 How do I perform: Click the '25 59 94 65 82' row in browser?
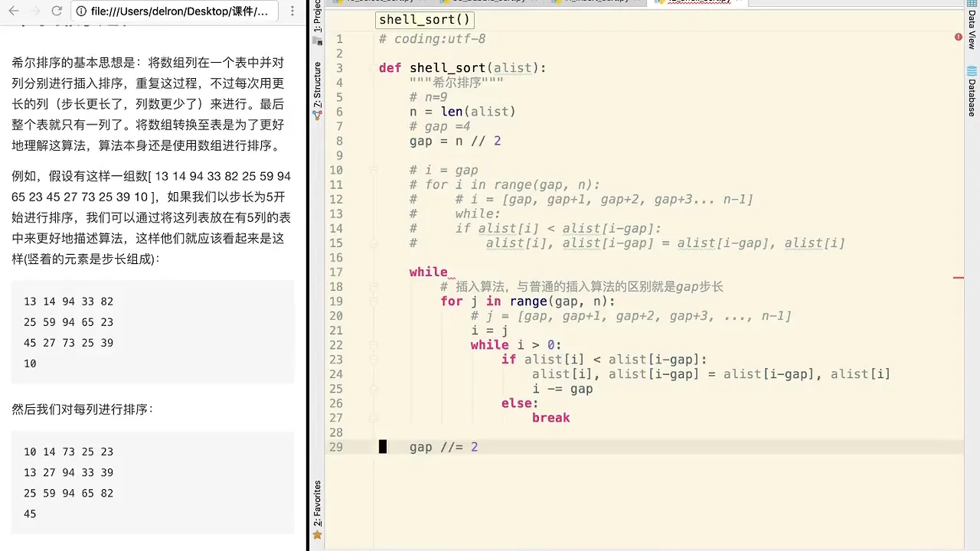[x=68, y=493]
